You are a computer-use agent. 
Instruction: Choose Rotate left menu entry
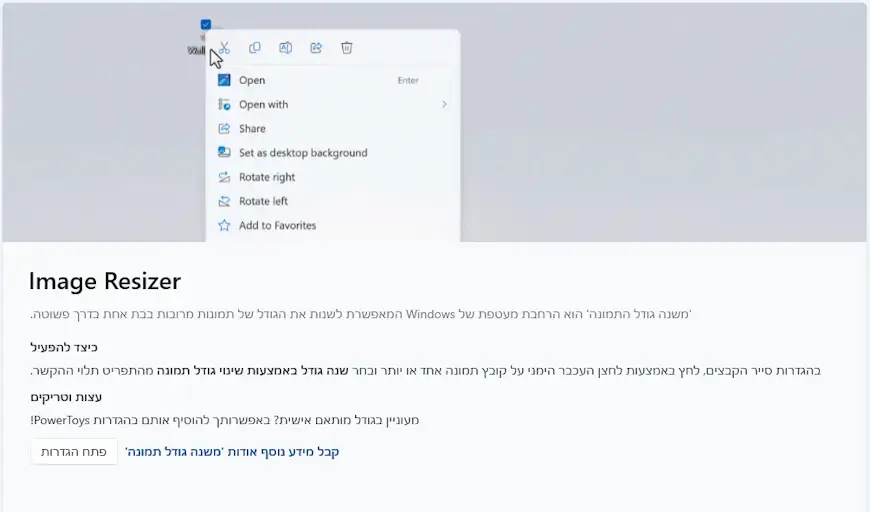[333, 201]
